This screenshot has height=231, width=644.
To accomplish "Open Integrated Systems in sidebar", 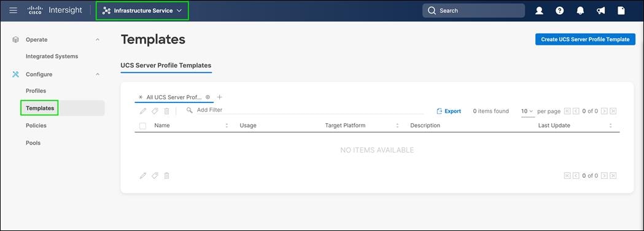I will (x=52, y=56).
